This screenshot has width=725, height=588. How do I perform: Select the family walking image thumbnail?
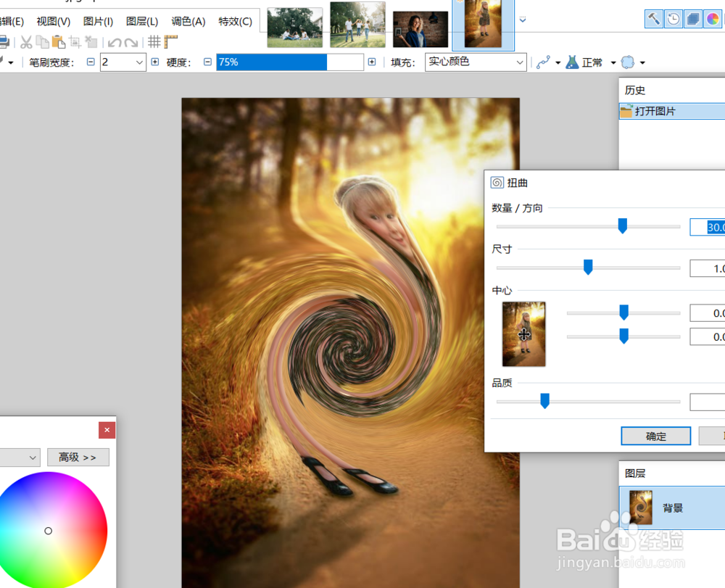pyautogui.click(x=357, y=25)
